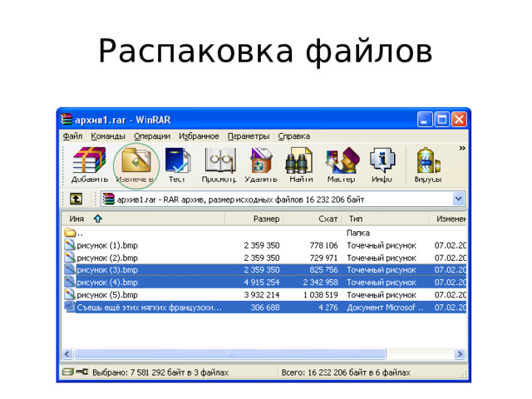Start the Вирусы (virus scan) tool
Viewport: 532px width, 399px height.
[428, 165]
